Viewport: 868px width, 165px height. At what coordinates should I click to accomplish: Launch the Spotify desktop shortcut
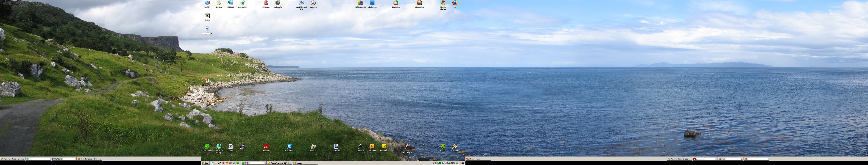443,148
